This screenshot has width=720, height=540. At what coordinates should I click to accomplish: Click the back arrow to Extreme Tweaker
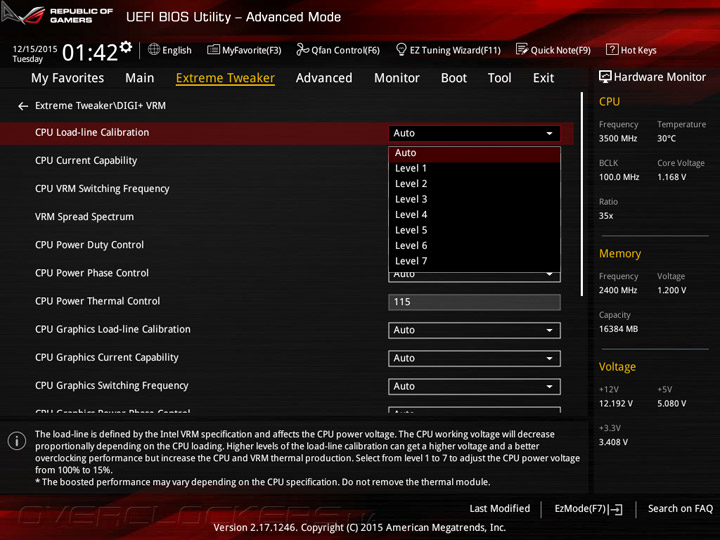click(x=23, y=106)
